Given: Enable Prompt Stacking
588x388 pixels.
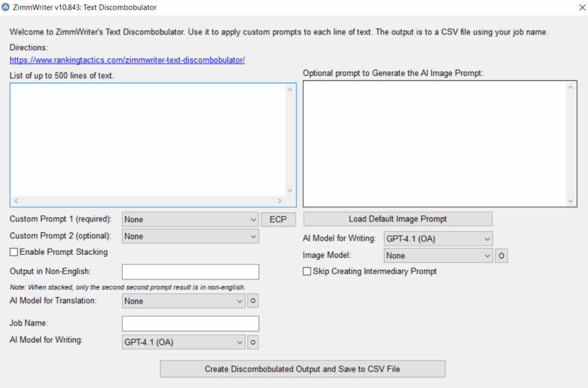Looking at the screenshot, I should coord(13,252).
